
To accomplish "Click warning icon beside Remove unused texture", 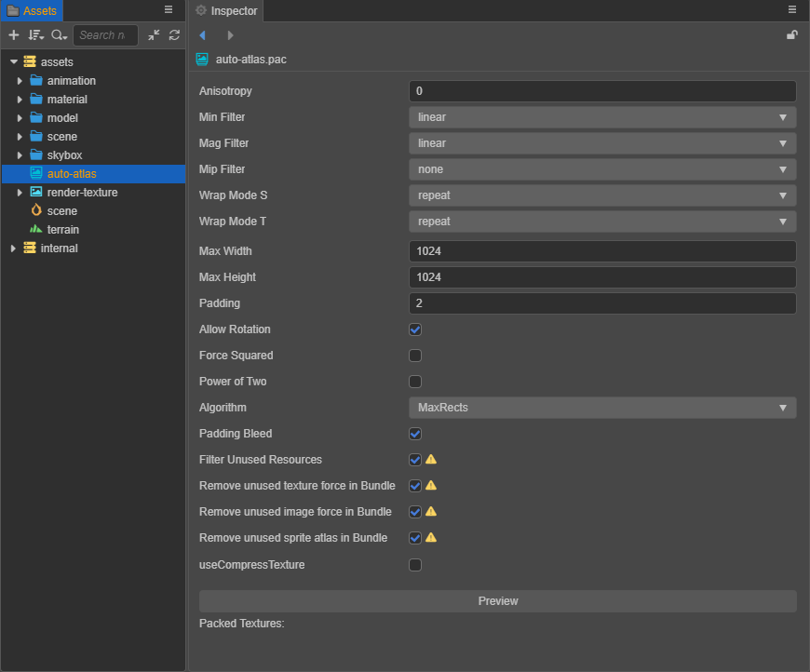I will (431, 485).
